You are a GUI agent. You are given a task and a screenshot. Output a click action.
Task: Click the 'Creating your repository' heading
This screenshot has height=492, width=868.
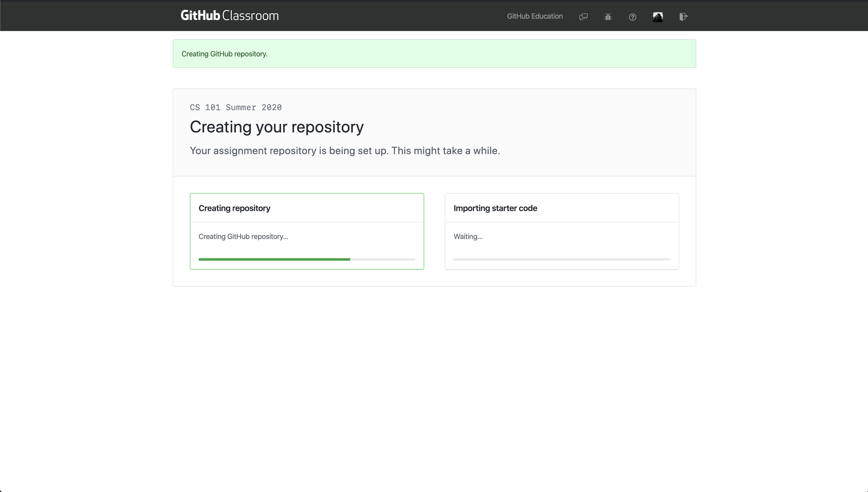[x=277, y=127]
